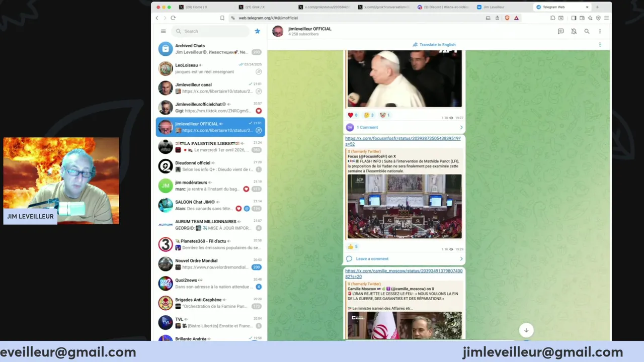The width and height of the screenshot is (644, 362).
Task: Open the SALOON Chat JIM group
Action: tap(210, 205)
